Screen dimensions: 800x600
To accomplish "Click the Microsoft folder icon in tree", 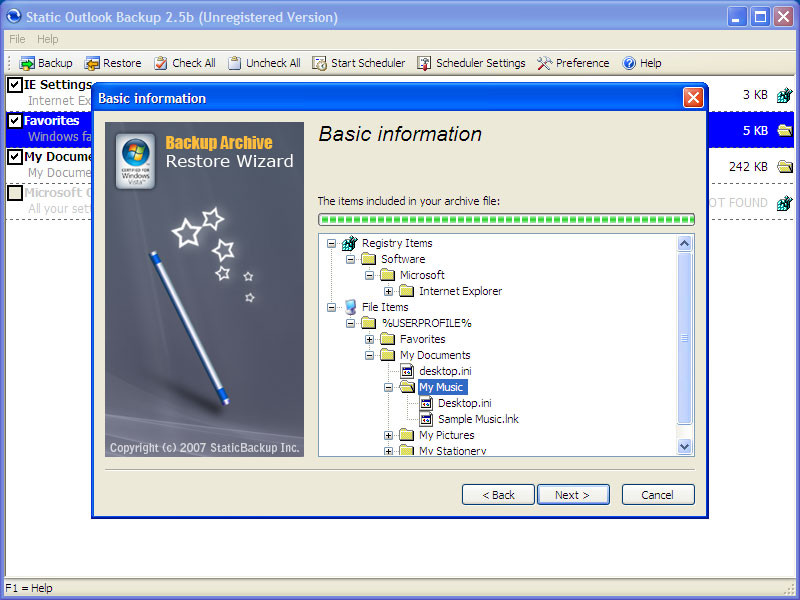I will [x=387, y=275].
